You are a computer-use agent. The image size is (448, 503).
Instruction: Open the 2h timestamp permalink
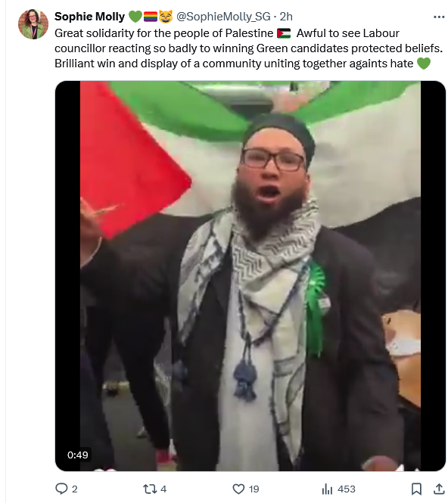tap(286, 17)
